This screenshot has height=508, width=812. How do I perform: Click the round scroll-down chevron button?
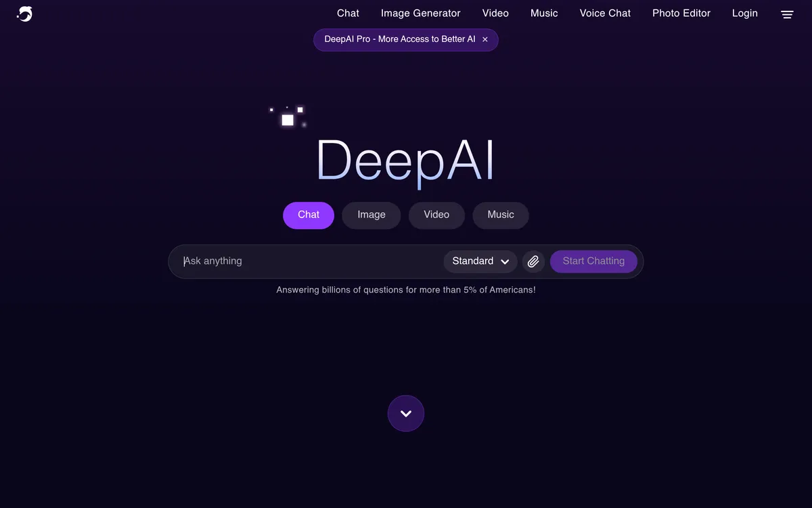pos(406,413)
